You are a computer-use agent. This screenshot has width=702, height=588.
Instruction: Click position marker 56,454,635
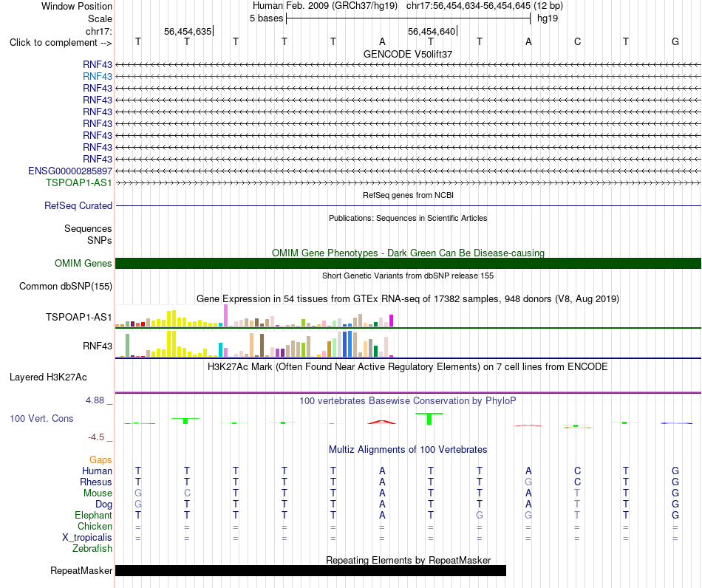pos(188,32)
